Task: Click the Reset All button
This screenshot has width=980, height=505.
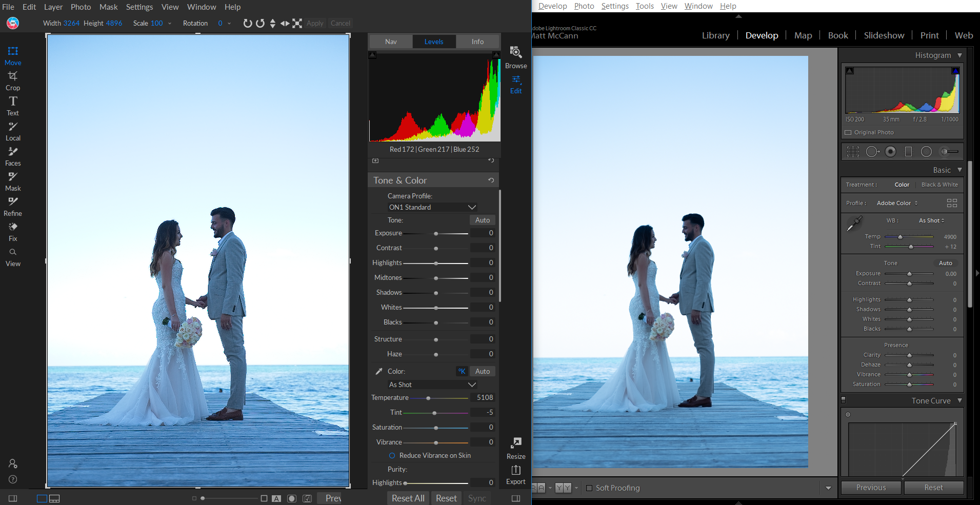Action: [408, 498]
